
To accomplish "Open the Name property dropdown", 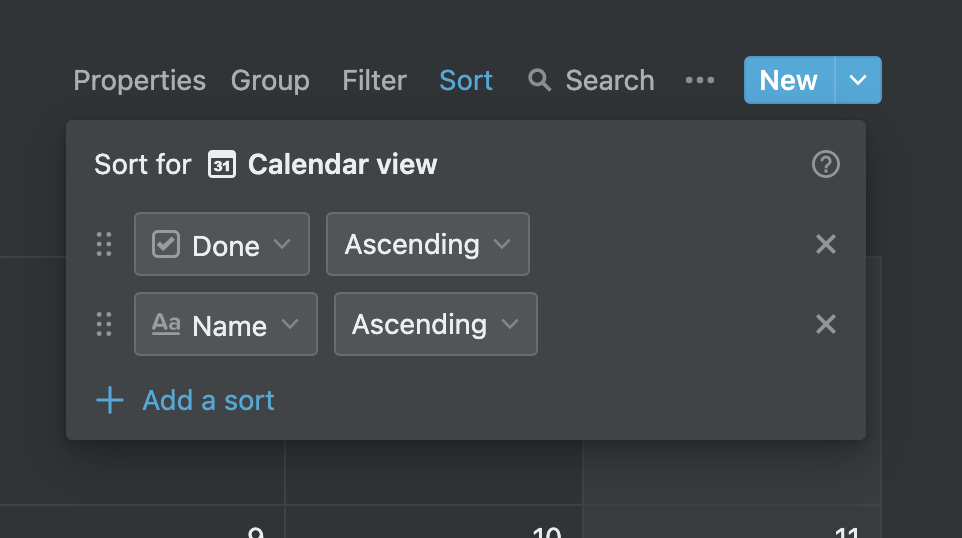I will click(x=226, y=324).
